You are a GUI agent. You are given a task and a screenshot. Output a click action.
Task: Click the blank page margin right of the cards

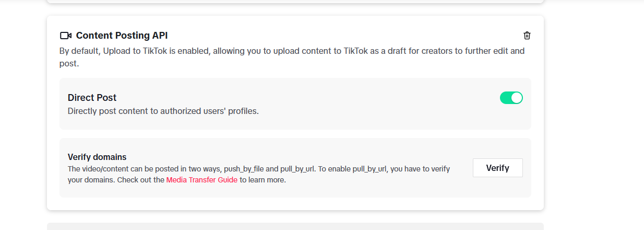(x=594, y=115)
